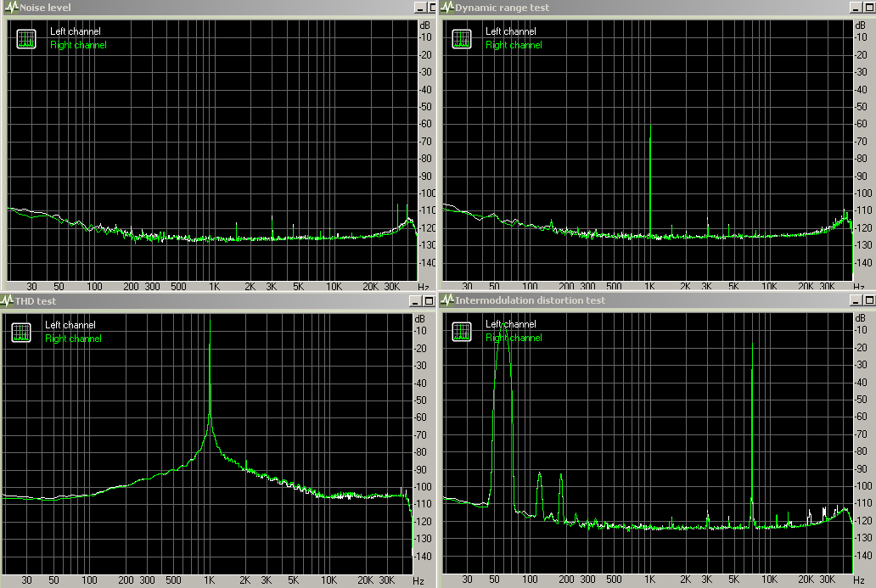
Task: Click the spectrum grid icon in THD test window
Action: 21,333
